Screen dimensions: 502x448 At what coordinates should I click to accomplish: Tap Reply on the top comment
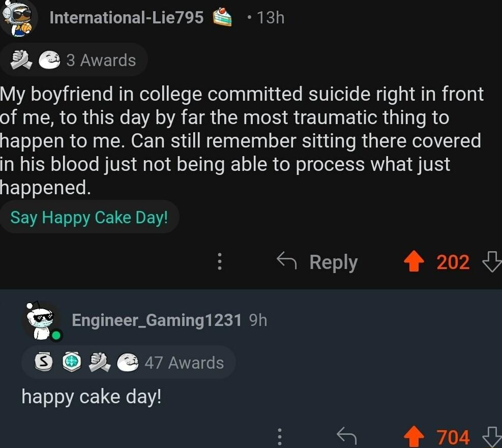pos(333,262)
